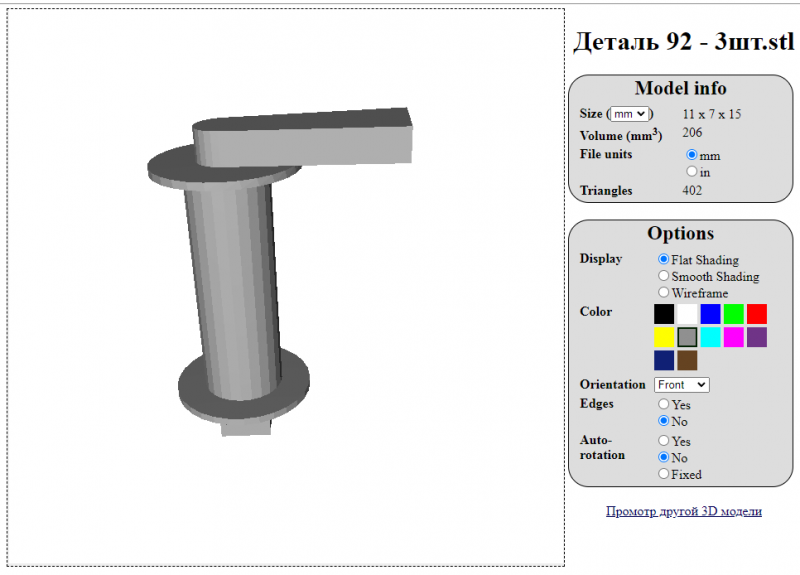
Task: Choose the cyan color swatch
Action: (710, 337)
